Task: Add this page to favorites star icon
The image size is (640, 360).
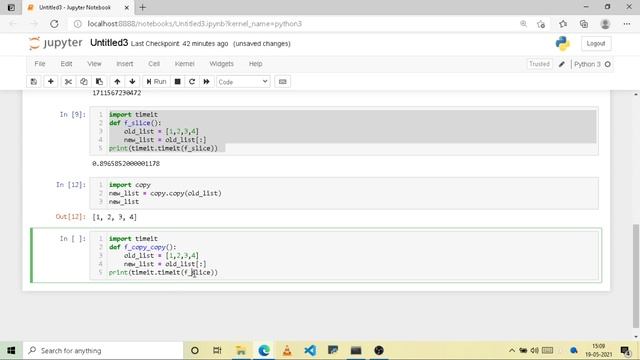Action: pos(541,24)
